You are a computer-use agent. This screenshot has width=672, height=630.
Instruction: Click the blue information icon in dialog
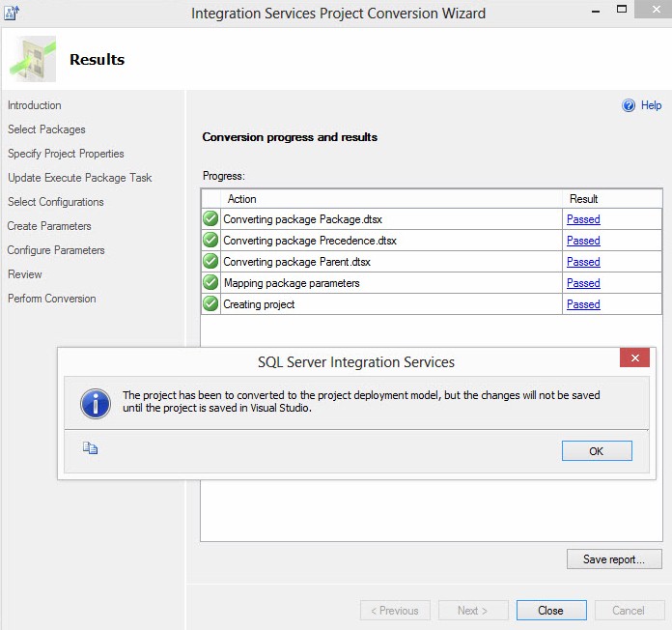coord(95,402)
